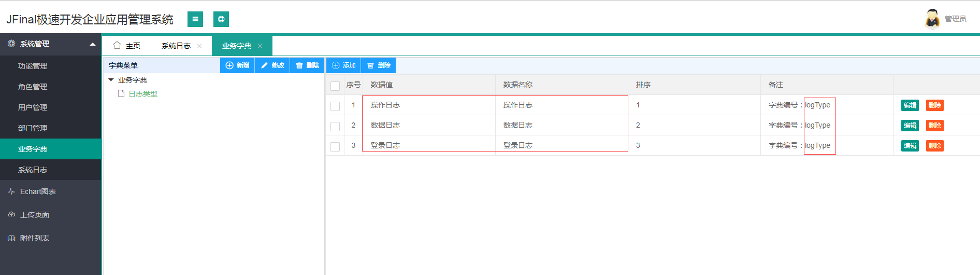Click 编辑 for the 数据日志 row
The image size is (980, 275).
tap(910, 126)
